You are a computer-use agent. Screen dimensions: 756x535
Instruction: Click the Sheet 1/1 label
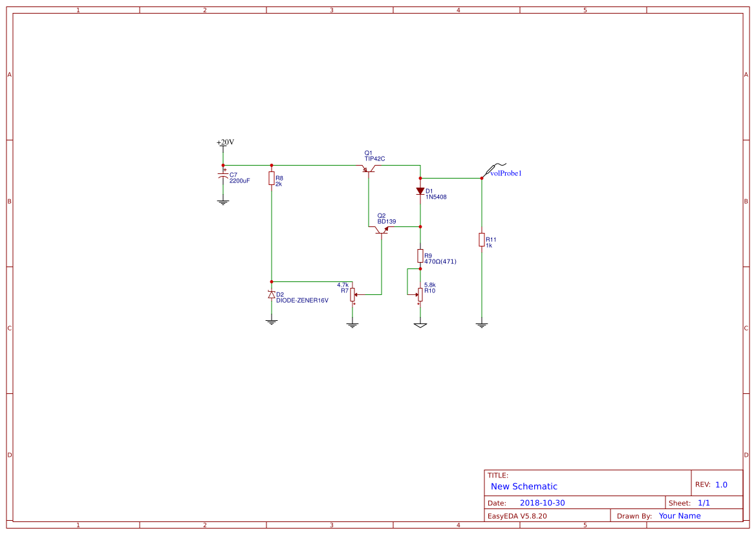[704, 502]
